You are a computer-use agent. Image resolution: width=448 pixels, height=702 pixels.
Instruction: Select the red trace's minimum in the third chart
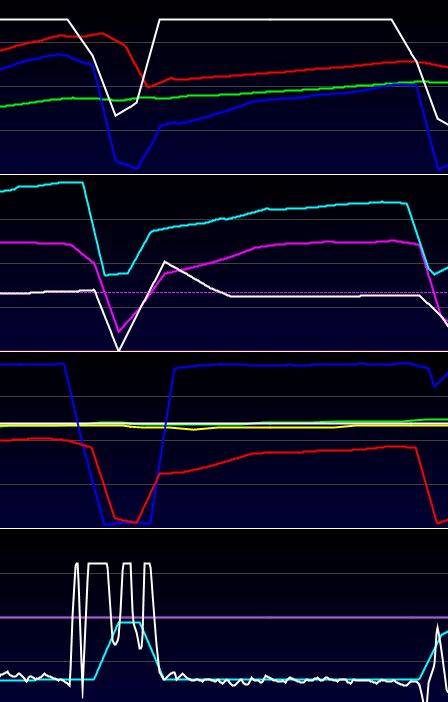click(135, 522)
